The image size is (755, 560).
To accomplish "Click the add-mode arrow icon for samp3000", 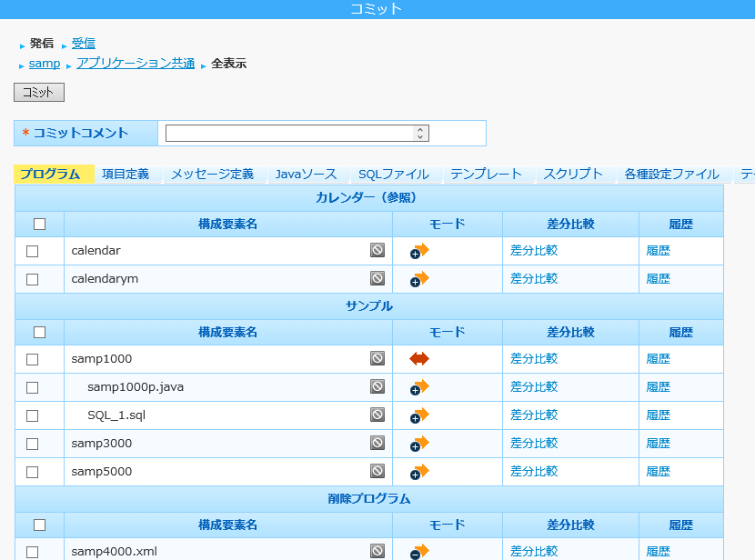I will point(419,444).
